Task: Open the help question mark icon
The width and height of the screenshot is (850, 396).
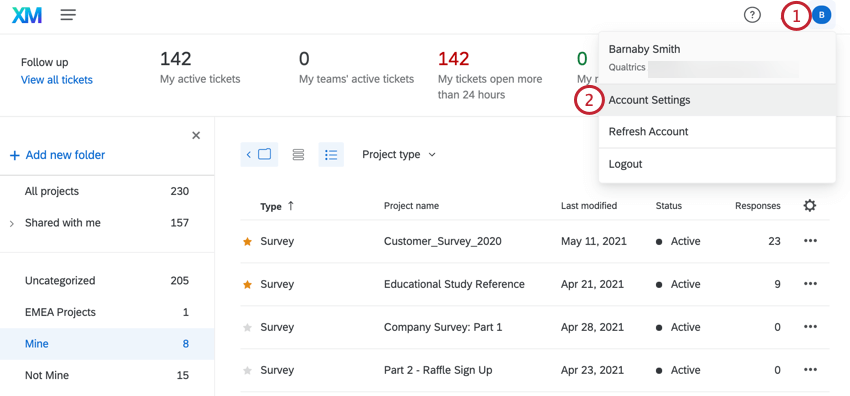Action: coord(752,15)
